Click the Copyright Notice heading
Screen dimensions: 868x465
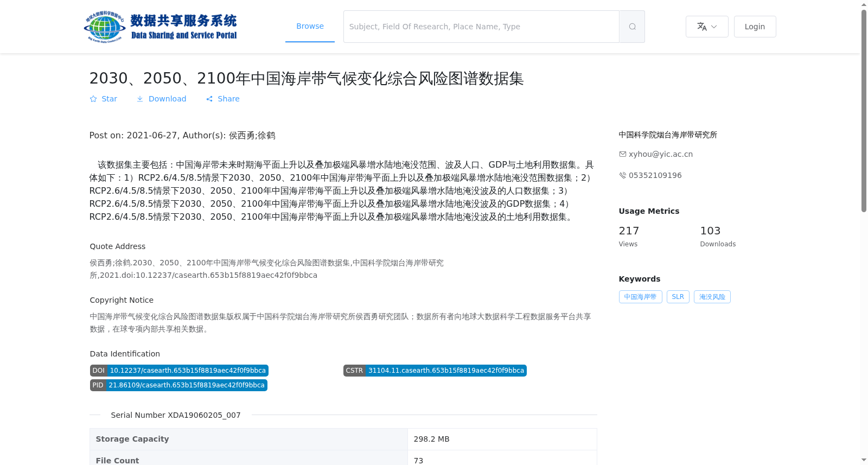[122, 300]
